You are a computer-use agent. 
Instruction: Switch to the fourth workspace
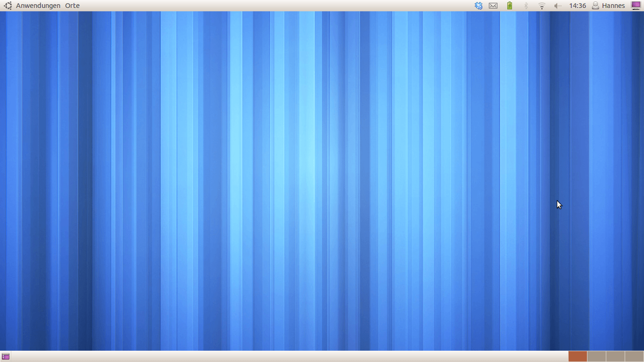click(x=634, y=356)
